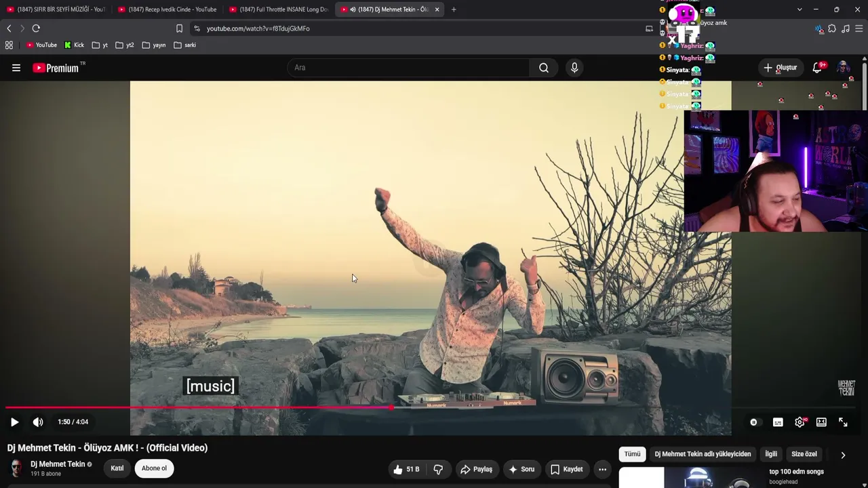Share the video via Paylaş

click(x=476, y=469)
